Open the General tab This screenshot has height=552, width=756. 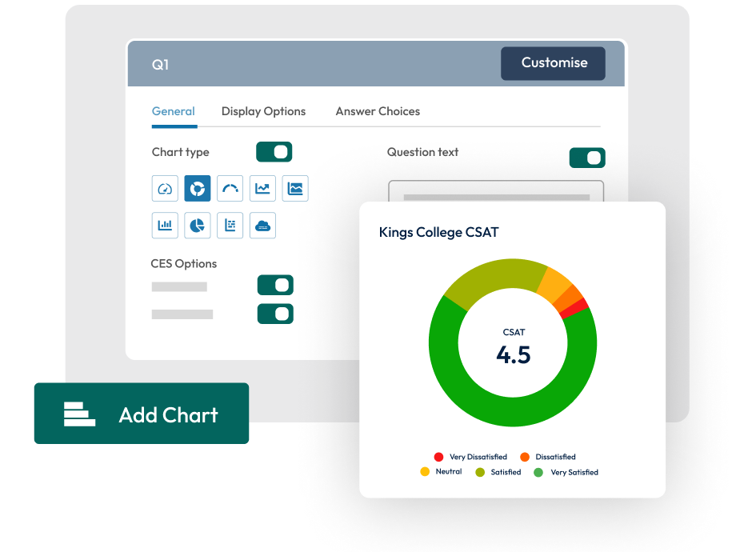click(x=174, y=111)
